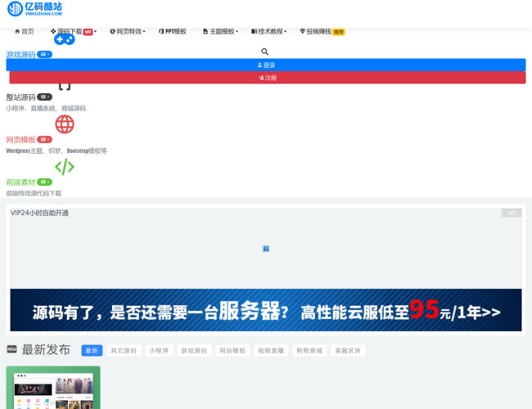The height and width of the screenshot is (409, 532).
Task: Expand the 主题模板 dropdown menu
Action: pos(220,32)
